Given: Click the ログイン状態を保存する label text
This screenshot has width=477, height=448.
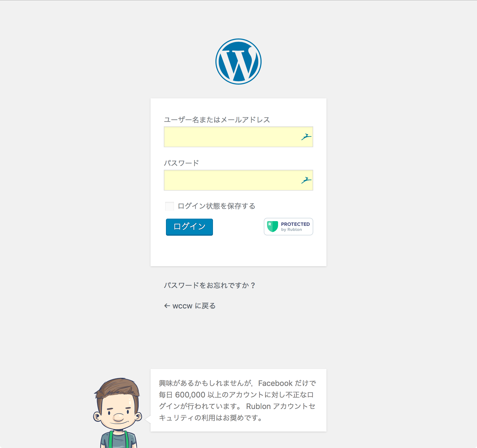Looking at the screenshot, I should 217,206.
